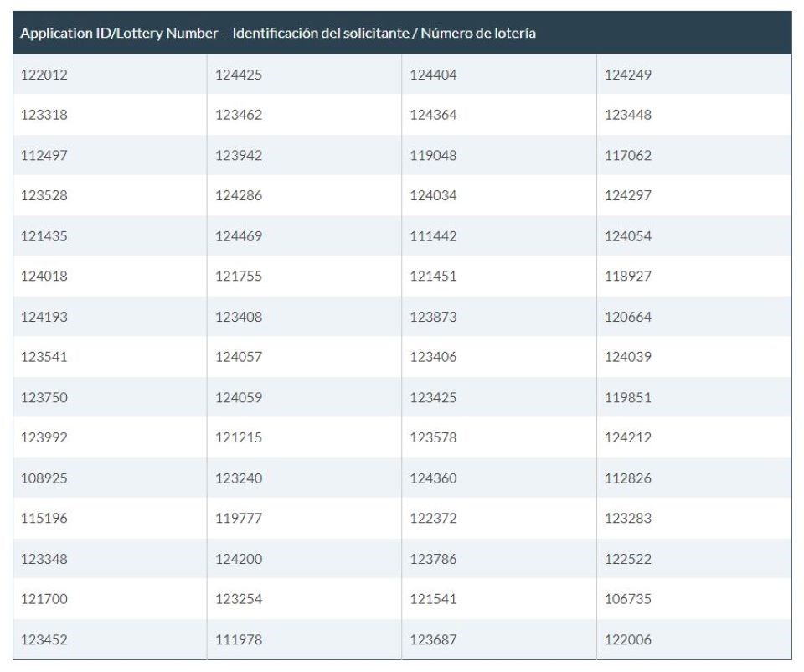Select lottery number 123348
The image size is (804, 672).
[x=44, y=559]
